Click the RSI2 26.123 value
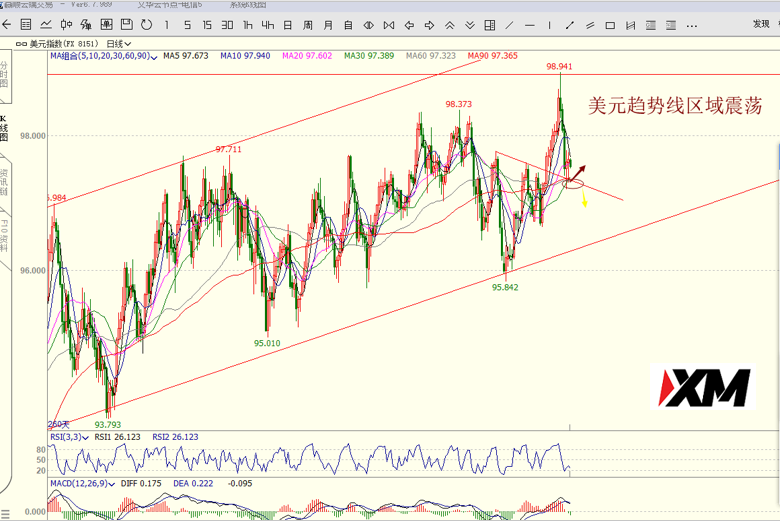 click(x=175, y=437)
